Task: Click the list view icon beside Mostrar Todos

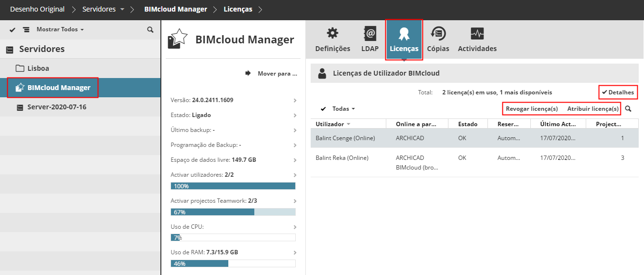Action: click(x=26, y=29)
